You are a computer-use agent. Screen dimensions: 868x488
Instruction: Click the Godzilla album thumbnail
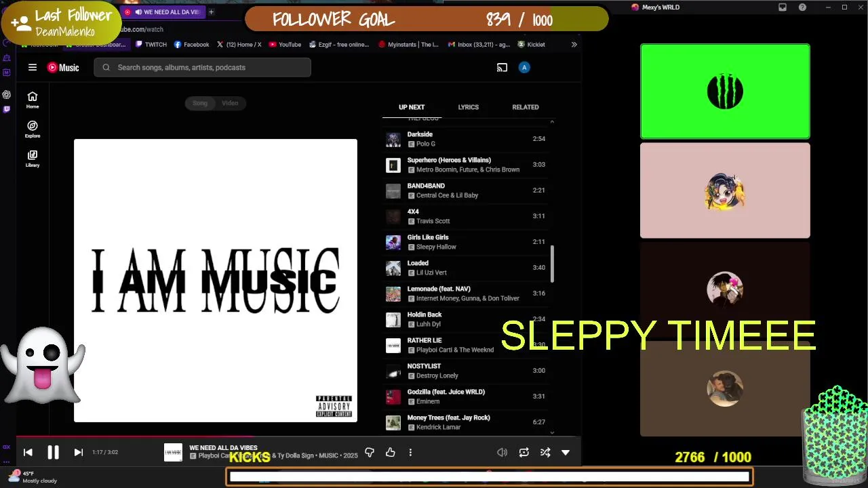[x=393, y=397]
